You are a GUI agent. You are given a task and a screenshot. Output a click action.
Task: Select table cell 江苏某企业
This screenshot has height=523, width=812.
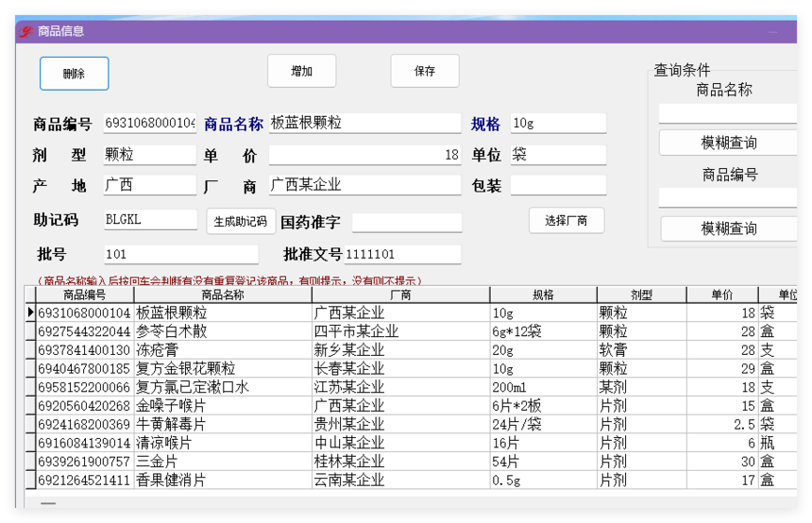coord(400,387)
